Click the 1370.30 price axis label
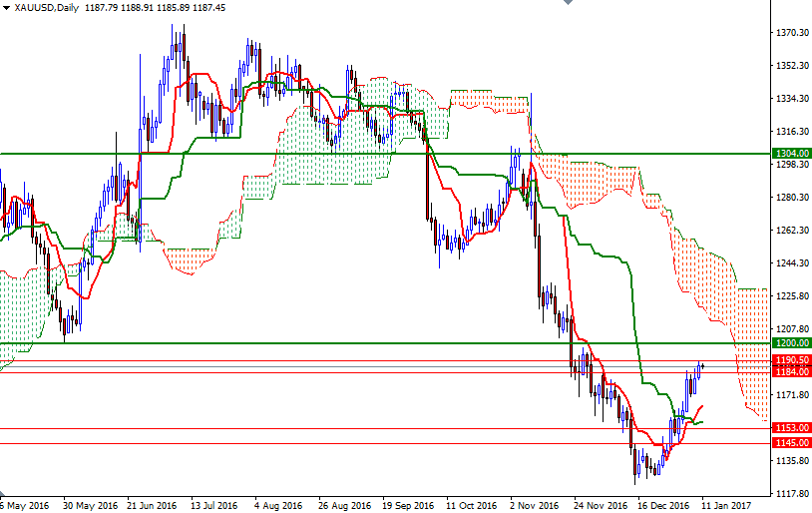The height and width of the screenshot is (513, 812). [x=792, y=32]
